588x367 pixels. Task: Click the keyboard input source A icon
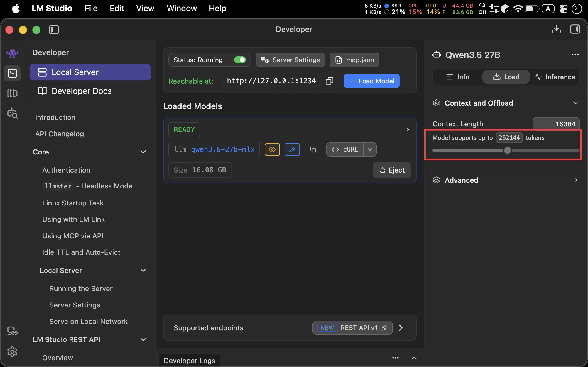548,9
